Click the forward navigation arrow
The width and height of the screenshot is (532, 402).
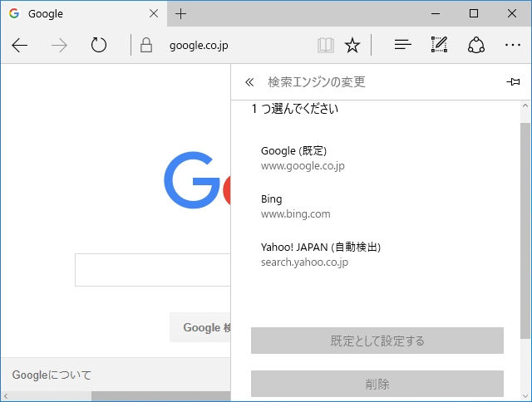point(59,45)
